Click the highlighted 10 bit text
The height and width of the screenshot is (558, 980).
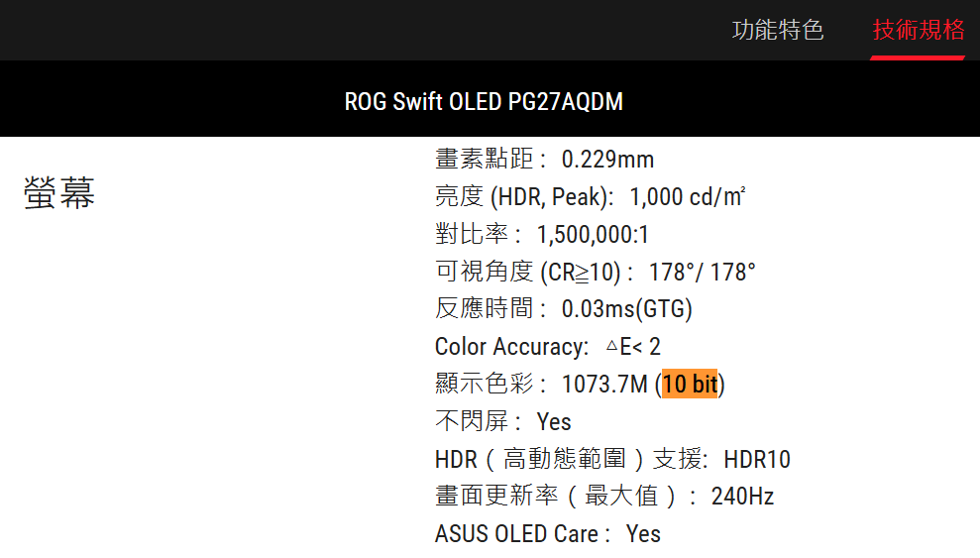(x=690, y=385)
